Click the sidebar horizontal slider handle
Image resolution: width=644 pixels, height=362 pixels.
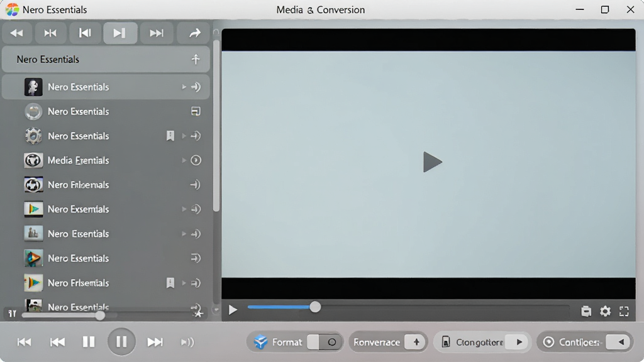click(100, 315)
